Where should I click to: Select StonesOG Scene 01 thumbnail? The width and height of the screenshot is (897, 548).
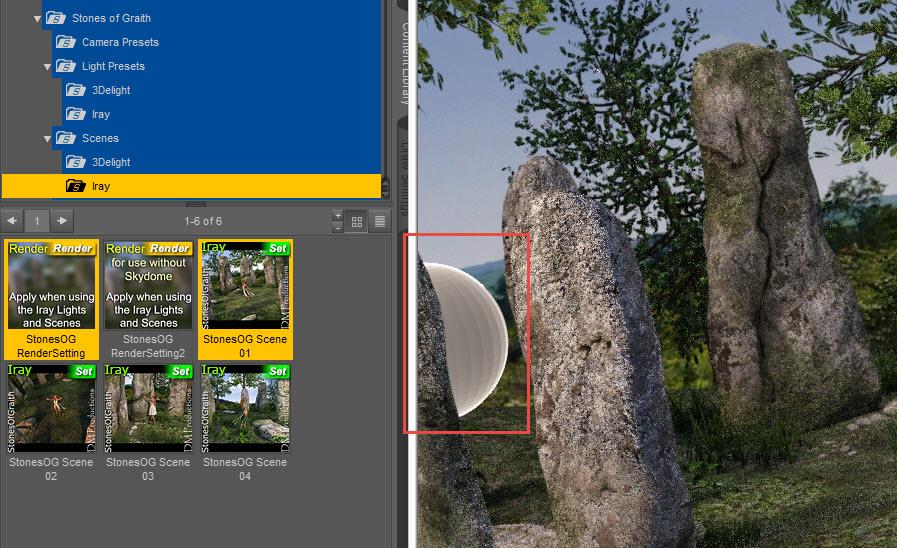[x=245, y=300]
